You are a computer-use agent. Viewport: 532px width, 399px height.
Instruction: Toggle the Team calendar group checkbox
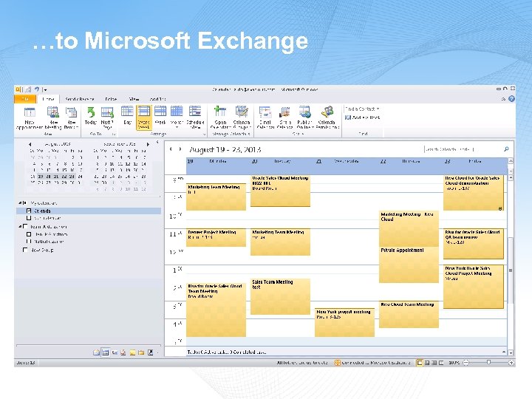25,226
